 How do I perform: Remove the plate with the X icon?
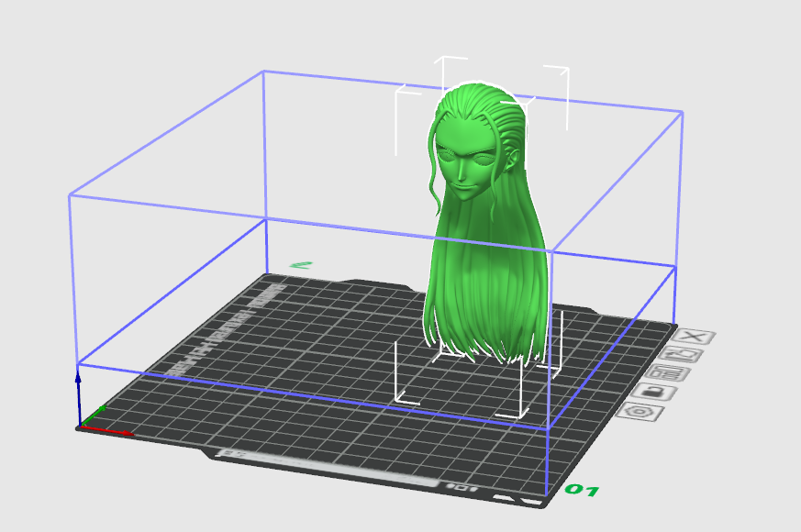click(694, 337)
